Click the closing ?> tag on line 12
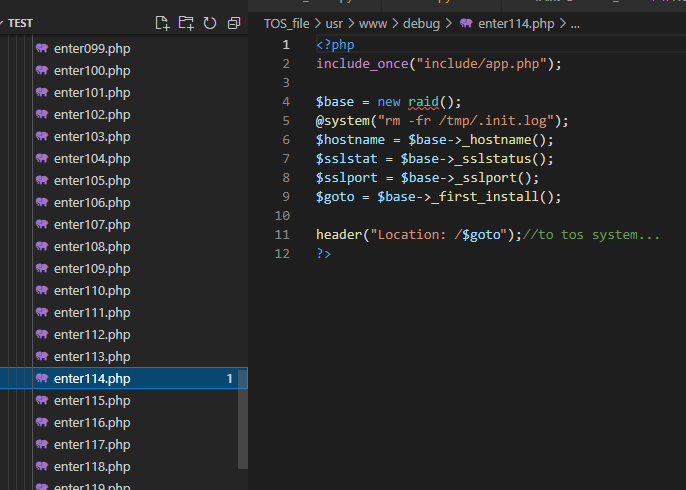 click(x=324, y=254)
